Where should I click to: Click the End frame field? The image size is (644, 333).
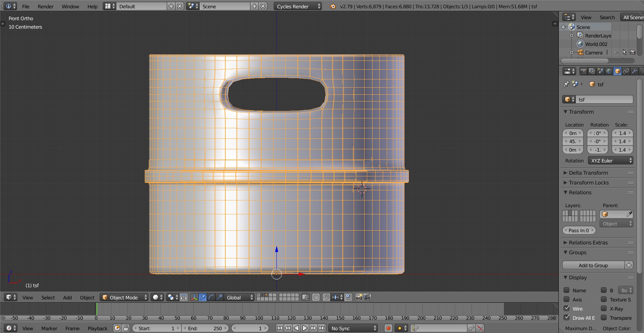pyautogui.click(x=205, y=328)
